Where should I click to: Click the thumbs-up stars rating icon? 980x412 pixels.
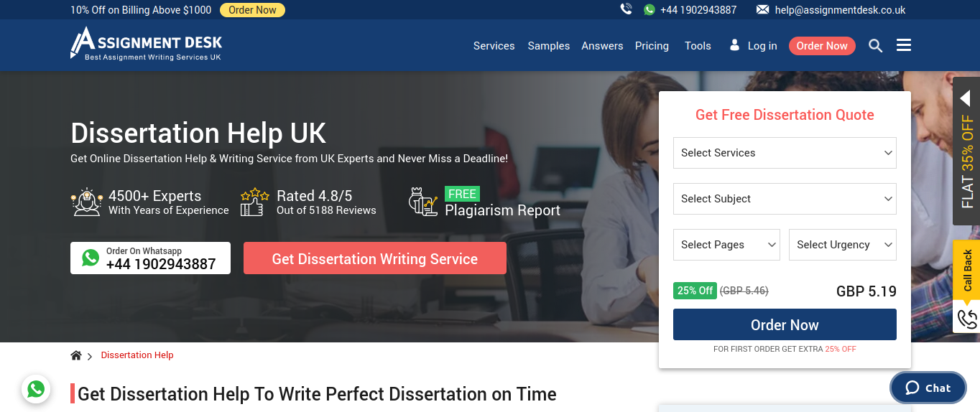pyautogui.click(x=254, y=202)
